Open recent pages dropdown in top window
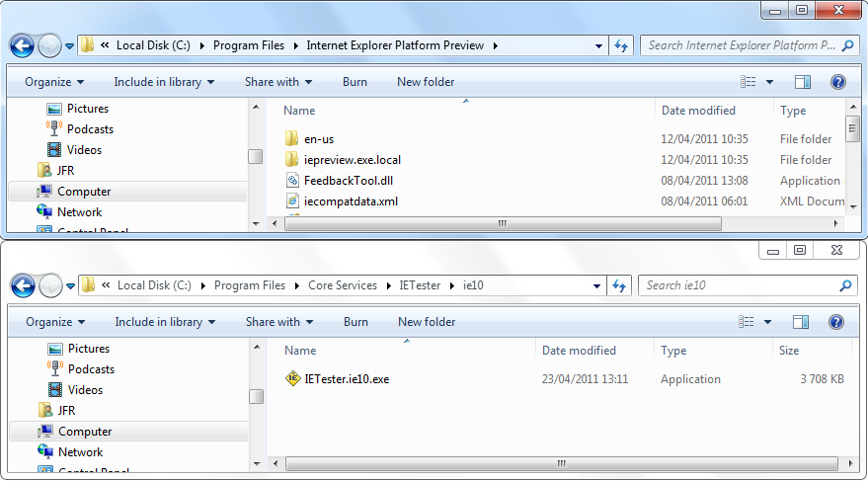The height and width of the screenshot is (481, 868). coord(69,46)
